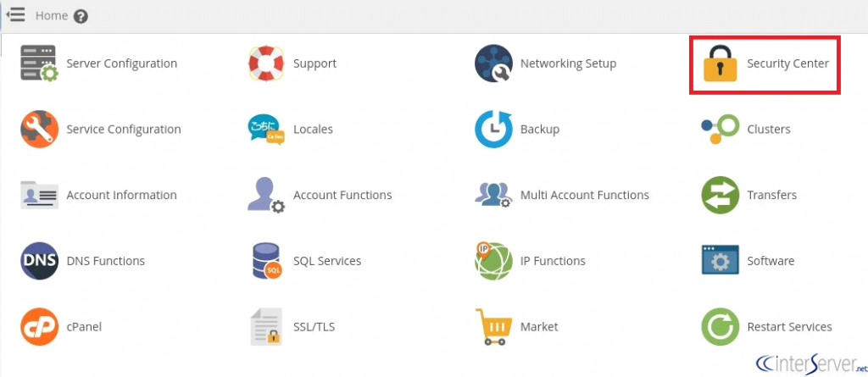
Task: Click the Transfers green arrows icon
Action: pyautogui.click(x=720, y=195)
